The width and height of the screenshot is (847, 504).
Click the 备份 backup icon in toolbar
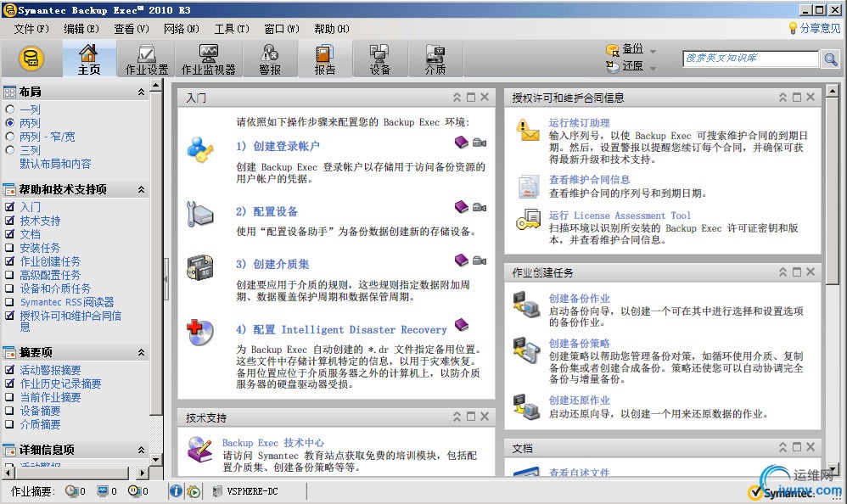coord(613,50)
